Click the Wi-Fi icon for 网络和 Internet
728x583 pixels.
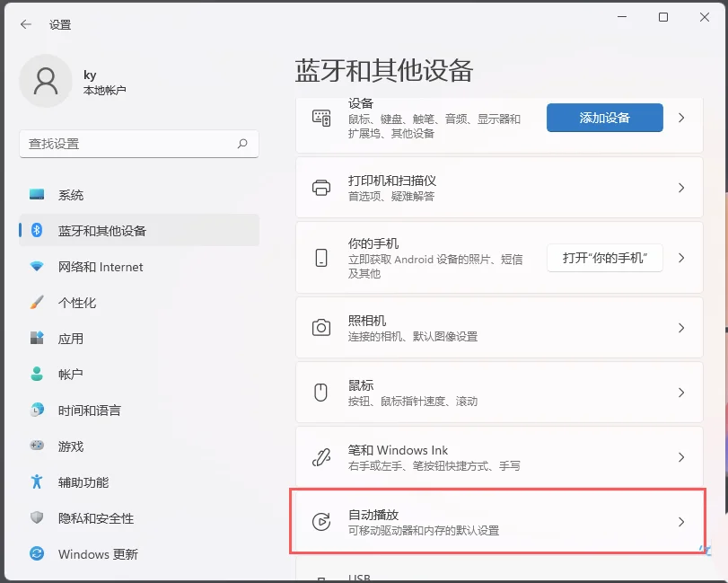tap(37, 266)
